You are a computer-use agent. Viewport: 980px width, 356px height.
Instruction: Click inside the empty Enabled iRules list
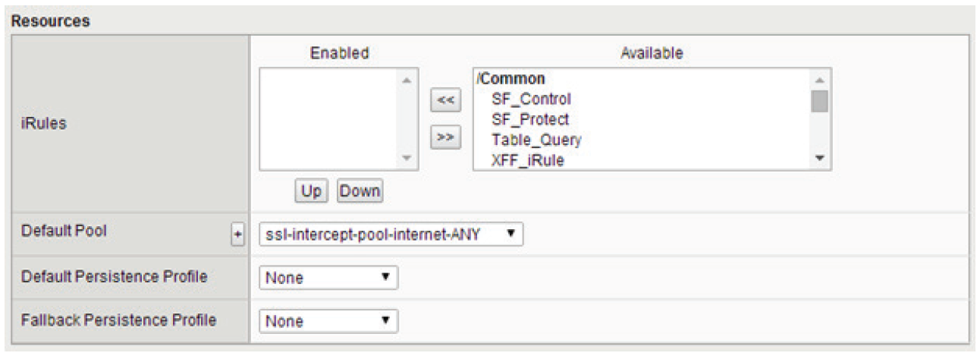point(329,120)
